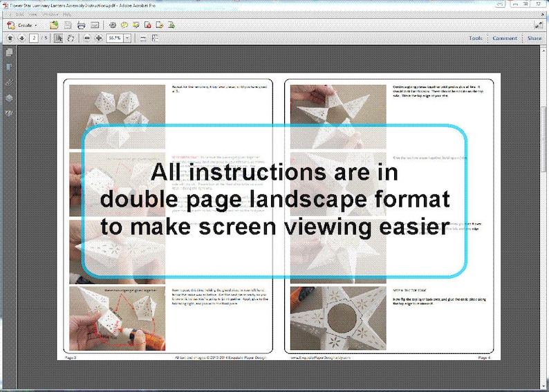Viewport: 549px width, 392px height.
Task: Open the Share pane
Action: coord(534,38)
